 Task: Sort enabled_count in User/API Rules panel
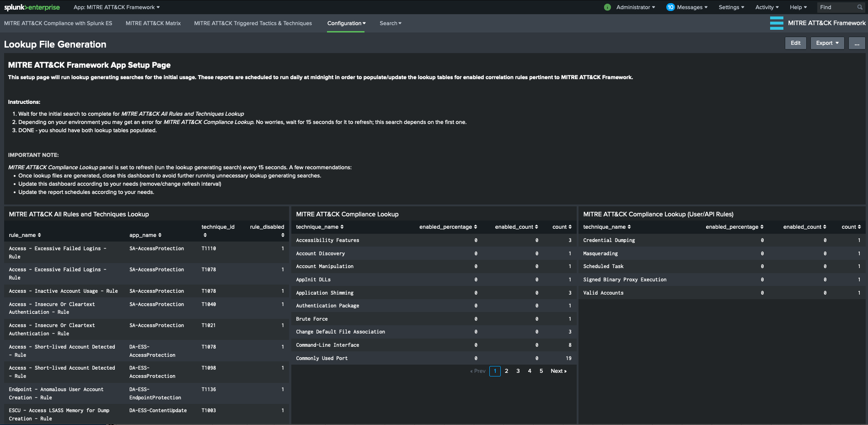[x=805, y=227]
